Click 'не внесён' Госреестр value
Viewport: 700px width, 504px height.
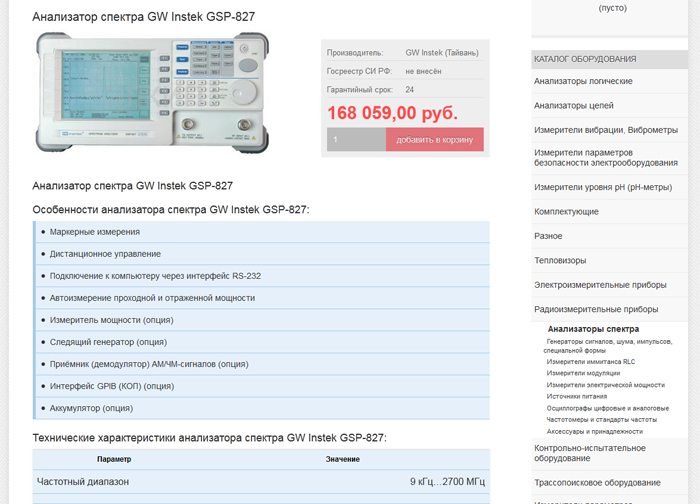423,71
